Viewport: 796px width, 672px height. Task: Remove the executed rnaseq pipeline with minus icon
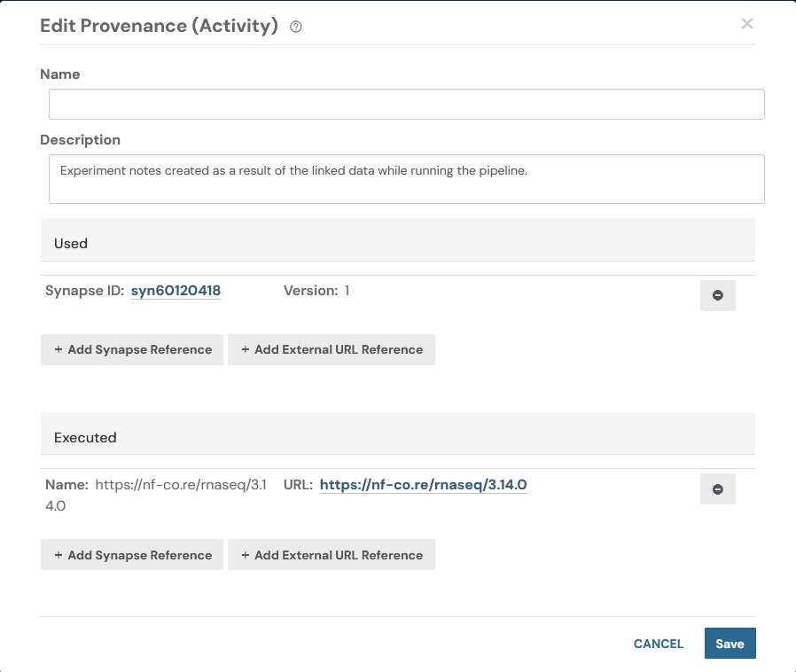(x=717, y=488)
